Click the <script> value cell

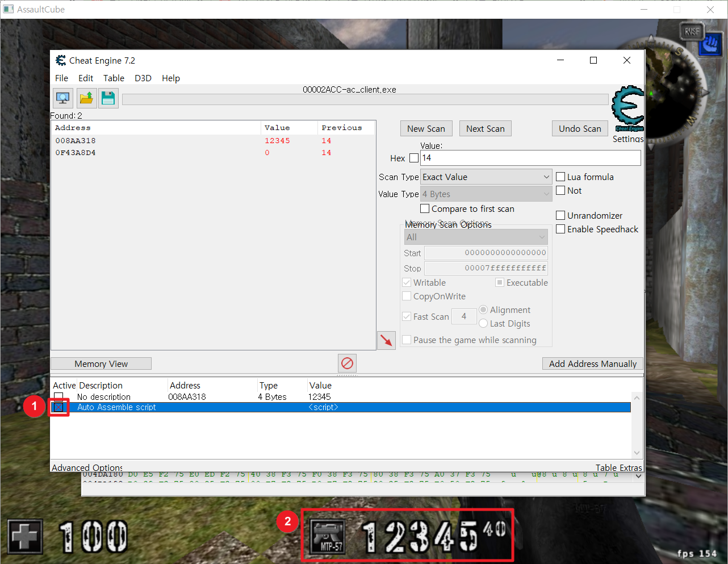tap(323, 407)
